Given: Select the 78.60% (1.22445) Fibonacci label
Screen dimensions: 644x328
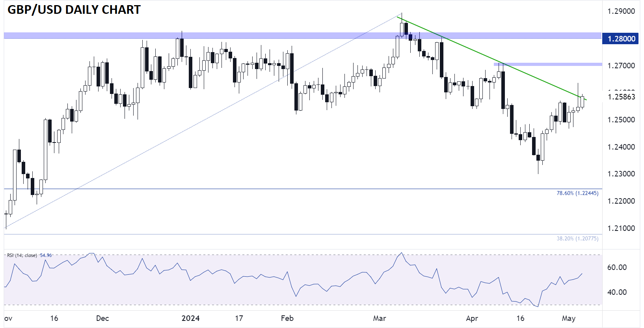Looking at the screenshot, I should pyautogui.click(x=577, y=193).
